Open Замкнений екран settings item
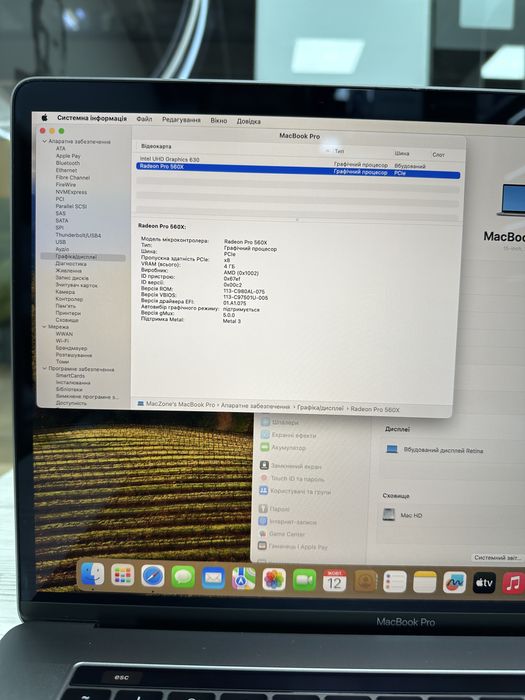This screenshot has width=525, height=700. (290, 466)
